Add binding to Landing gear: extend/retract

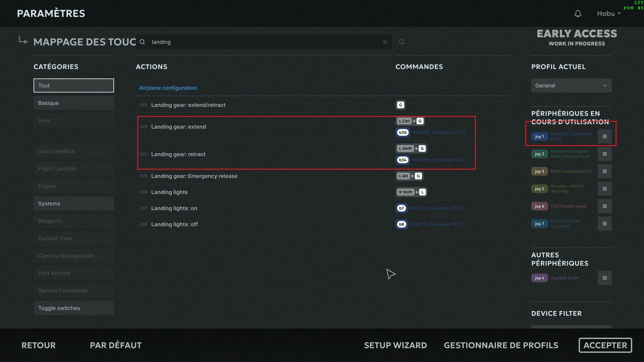point(383,105)
